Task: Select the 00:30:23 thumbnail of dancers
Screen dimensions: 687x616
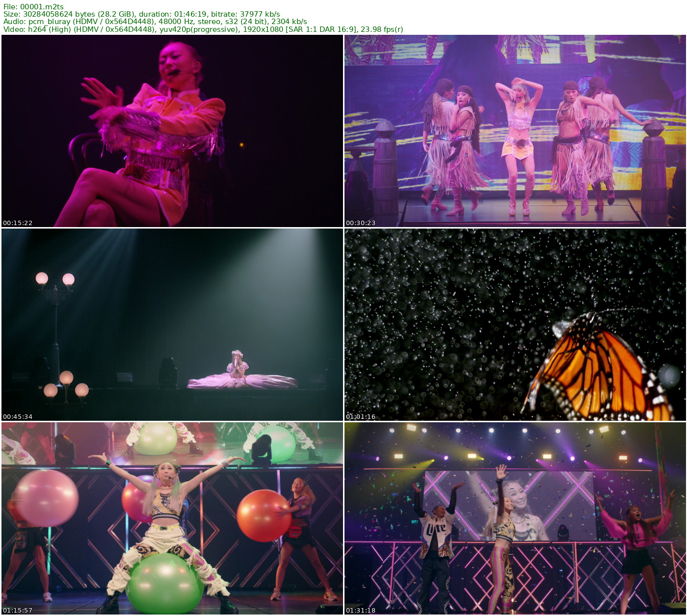Action: pos(515,131)
